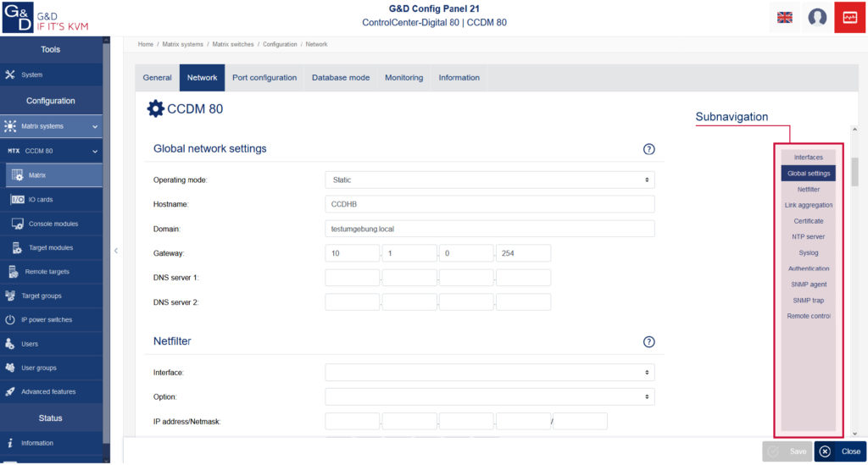Image resolution: width=868 pixels, height=465 pixels.
Task: Click the main page vertical scrollbar thumb
Action: point(854,172)
